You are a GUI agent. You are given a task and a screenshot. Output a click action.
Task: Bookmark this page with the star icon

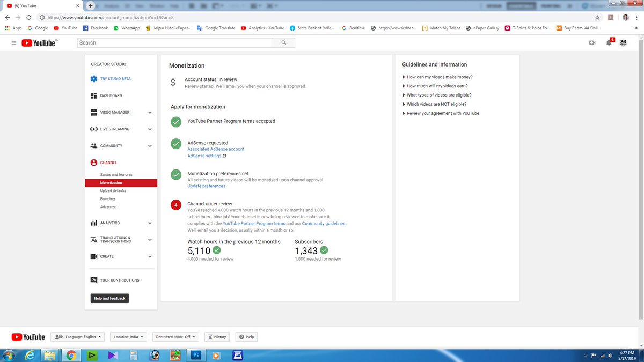pos(596,17)
